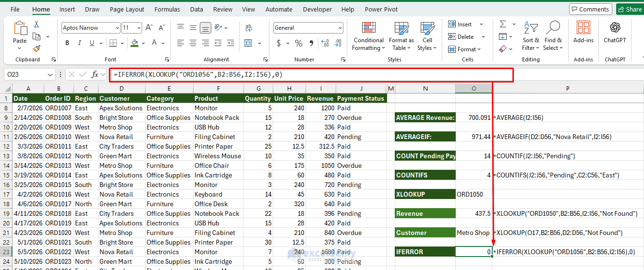The image size is (644, 270).
Task: Launch the ChatGPT add-in
Action: tap(615, 33)
